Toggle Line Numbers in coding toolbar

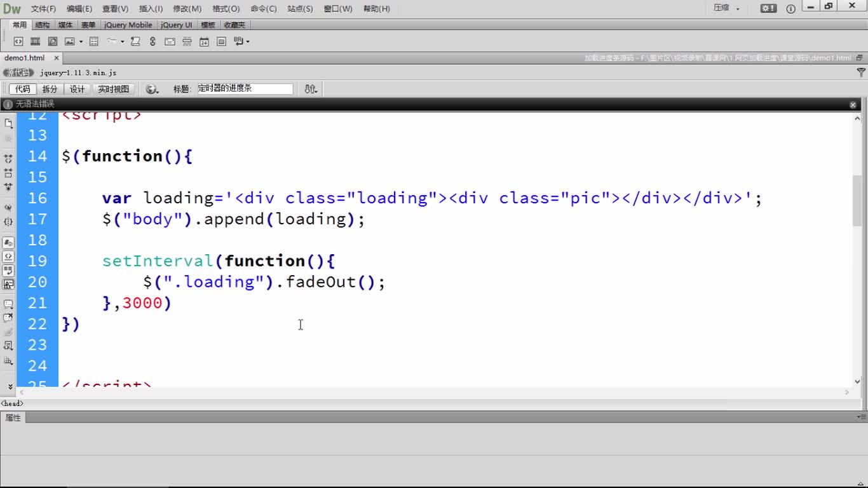point(8,243)
